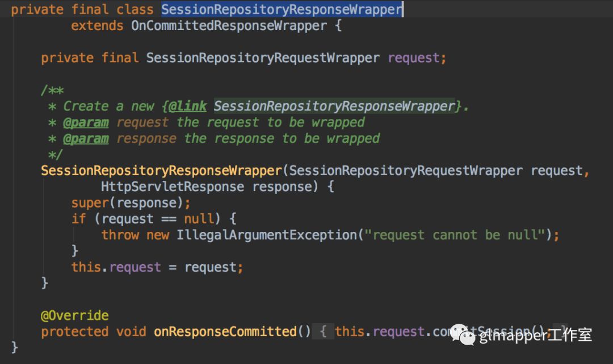This screenshot has width=613, height=364.
Task: Click the IllegalArgumentException class name
Action: [267, 235]
